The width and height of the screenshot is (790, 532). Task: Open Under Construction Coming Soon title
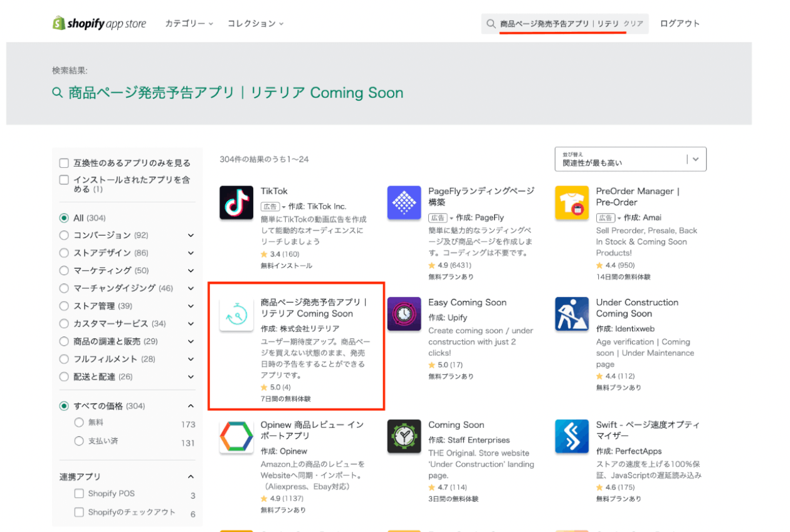637,308
